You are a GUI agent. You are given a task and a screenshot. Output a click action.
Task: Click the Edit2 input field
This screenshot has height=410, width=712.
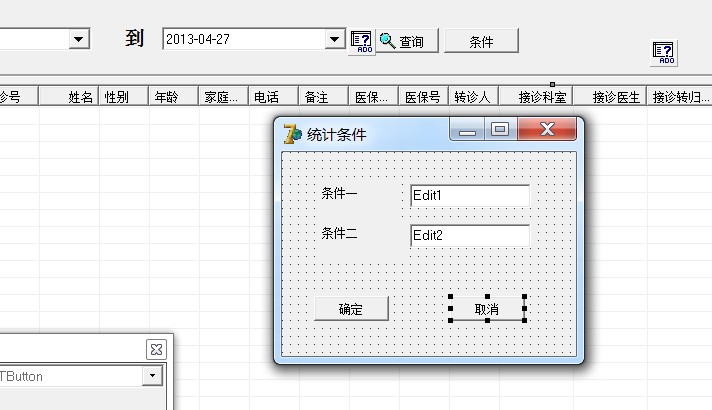(x=470, y=236)
